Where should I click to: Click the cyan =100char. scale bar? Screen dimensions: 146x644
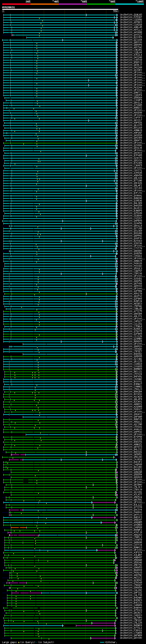(x=102, y=642)
